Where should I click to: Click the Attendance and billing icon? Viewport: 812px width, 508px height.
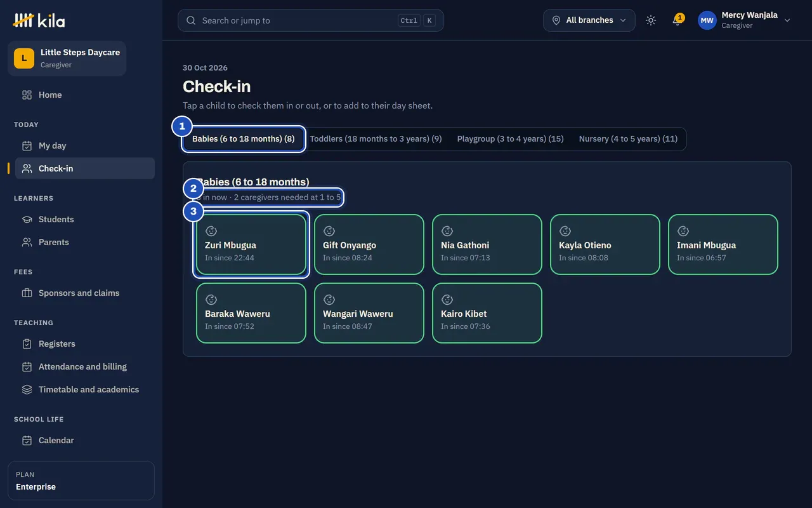(27, 367)
